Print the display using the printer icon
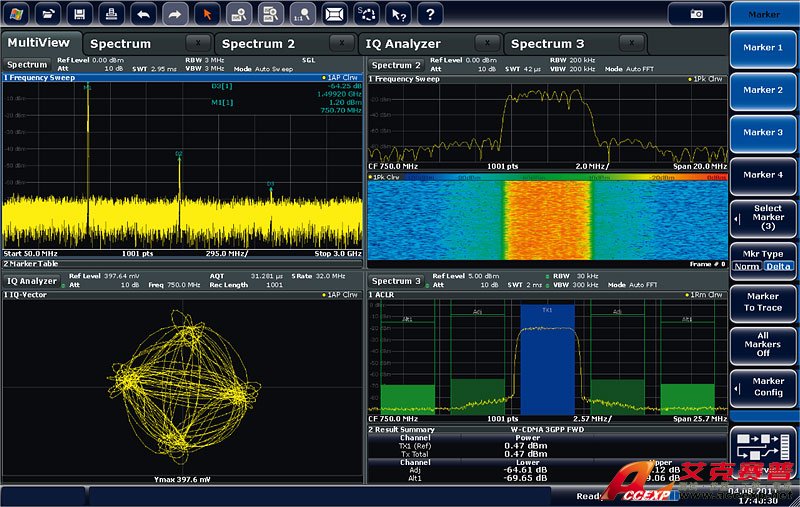The height and width of the screenshot is (507, 800). click(111, 14)
